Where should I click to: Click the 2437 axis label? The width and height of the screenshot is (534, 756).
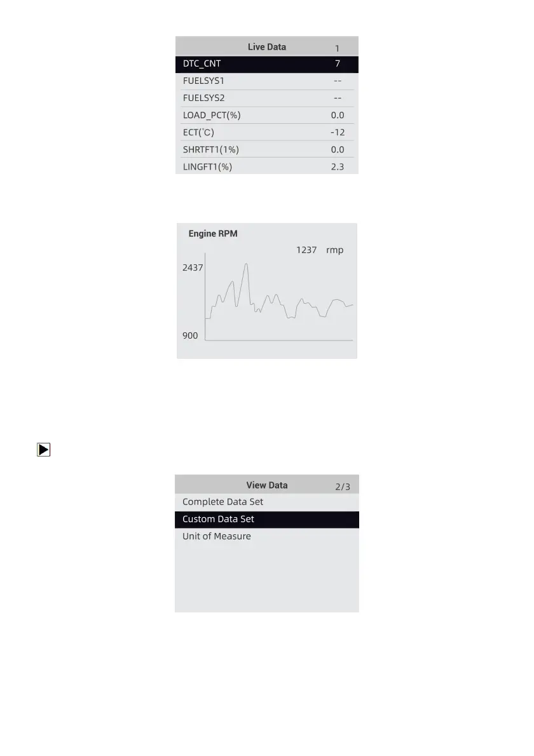pyautogui.click(x=193, y=268)
